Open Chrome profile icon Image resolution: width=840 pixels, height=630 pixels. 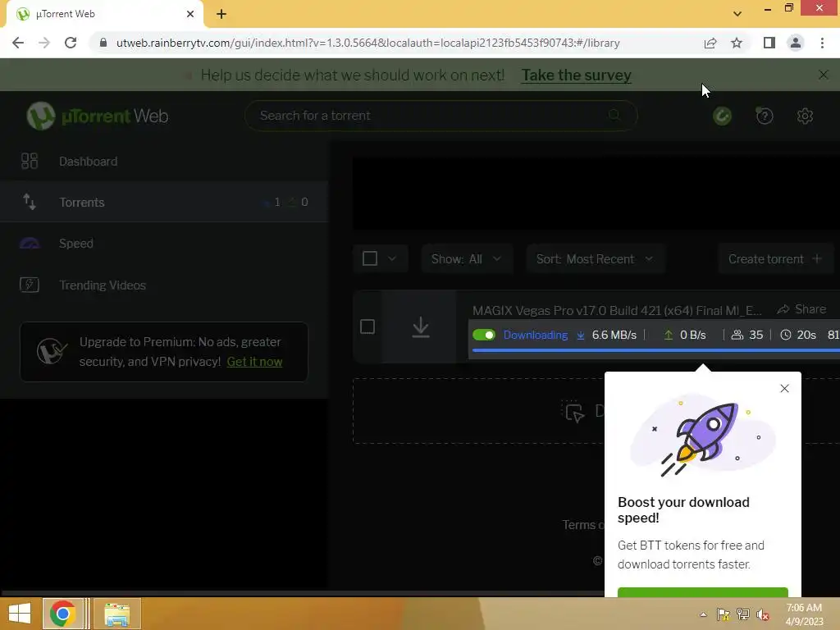coord(796,43)
